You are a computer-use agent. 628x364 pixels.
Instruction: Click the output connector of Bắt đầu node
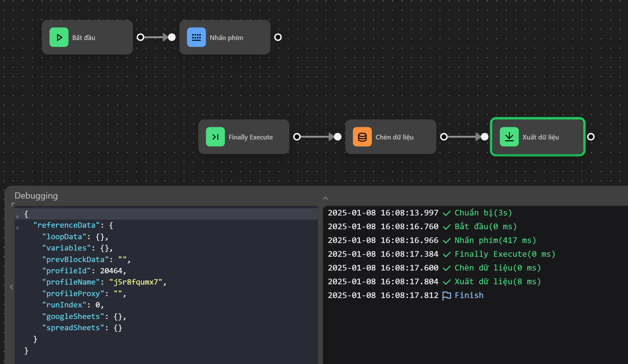[x=141, y=38]
